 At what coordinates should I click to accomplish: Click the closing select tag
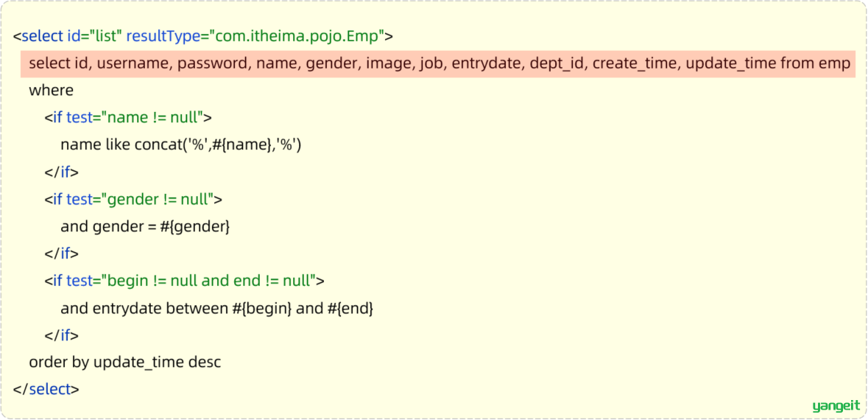click(x=46, y=390)
